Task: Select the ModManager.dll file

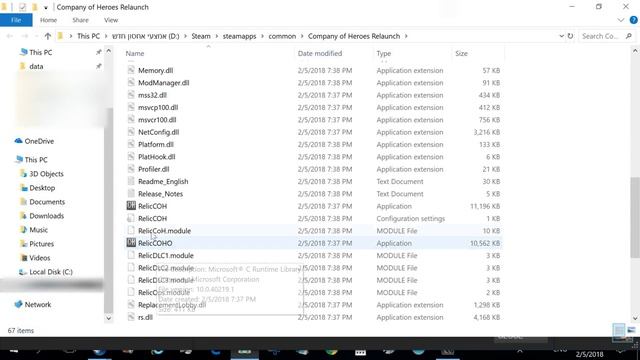Action: (x=163, y=83)
